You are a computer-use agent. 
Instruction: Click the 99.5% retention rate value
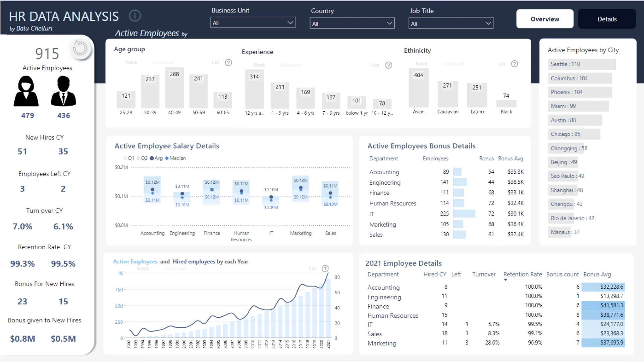[x=63, y=264]
